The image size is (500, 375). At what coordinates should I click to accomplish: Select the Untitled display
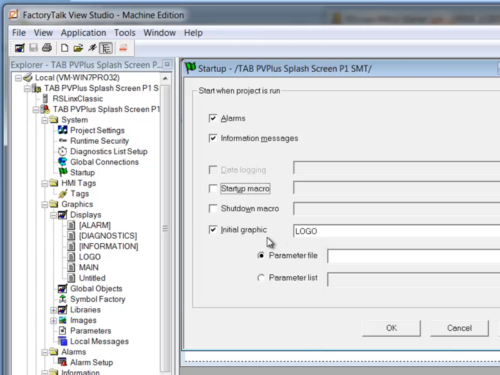click(x=92, y=278)
